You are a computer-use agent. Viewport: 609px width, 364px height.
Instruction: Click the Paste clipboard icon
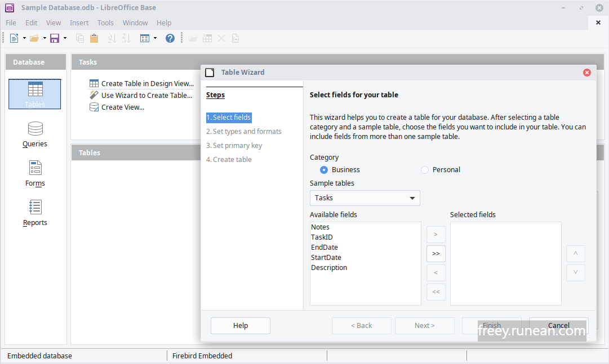(x=94, y=38)
